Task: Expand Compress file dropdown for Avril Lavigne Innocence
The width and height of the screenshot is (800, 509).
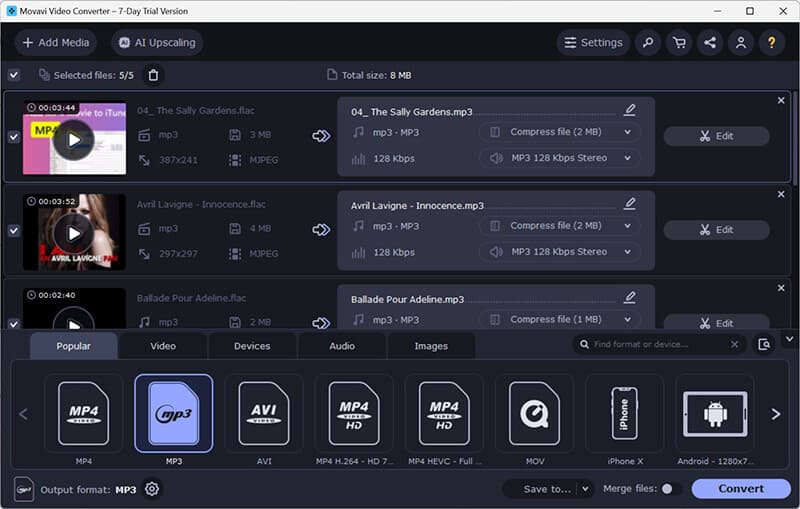Action: [x=560, y=226]
